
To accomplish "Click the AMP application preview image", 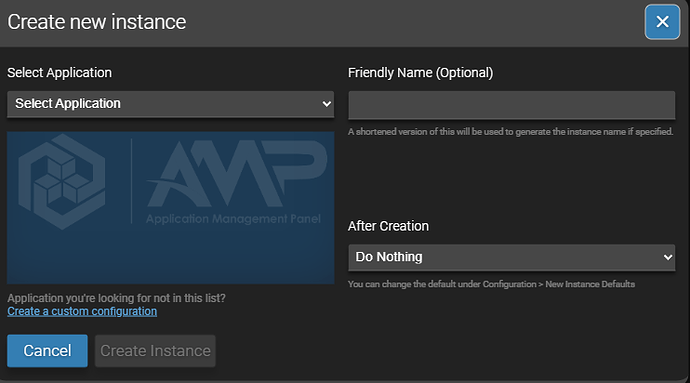I will point(170,207).
